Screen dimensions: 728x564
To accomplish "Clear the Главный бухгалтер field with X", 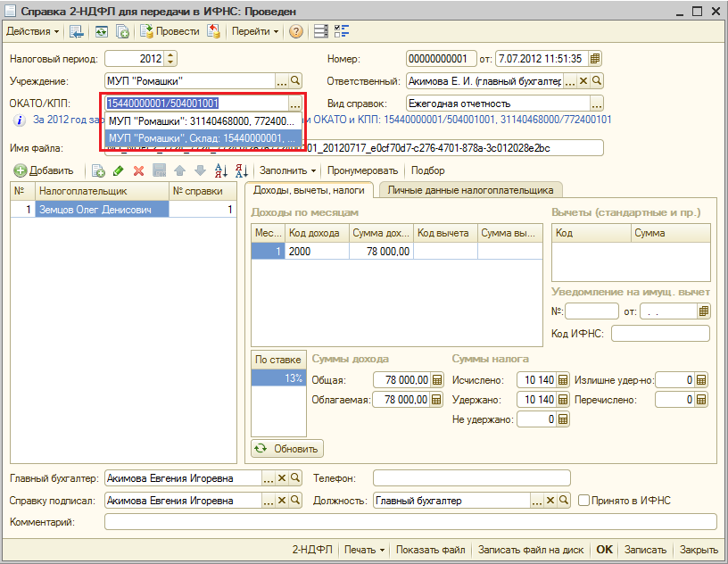I will (x=282, y=478).
